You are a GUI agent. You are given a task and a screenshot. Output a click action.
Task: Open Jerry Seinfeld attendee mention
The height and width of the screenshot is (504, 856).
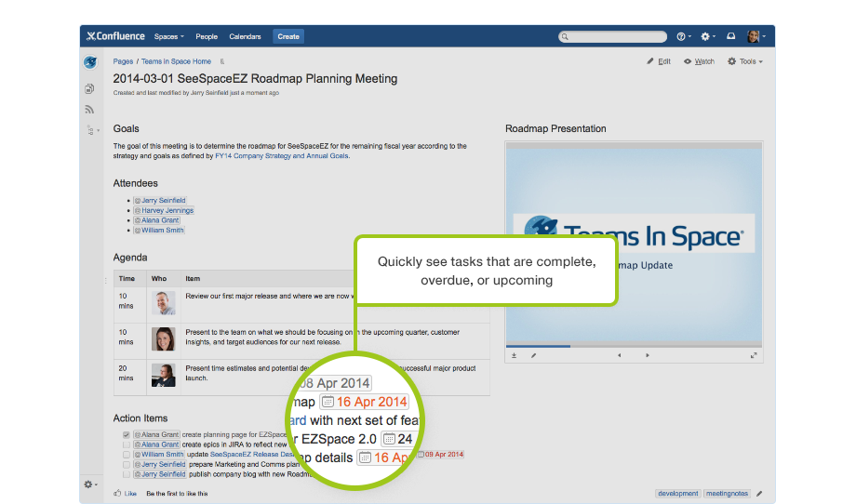[160, 200]
